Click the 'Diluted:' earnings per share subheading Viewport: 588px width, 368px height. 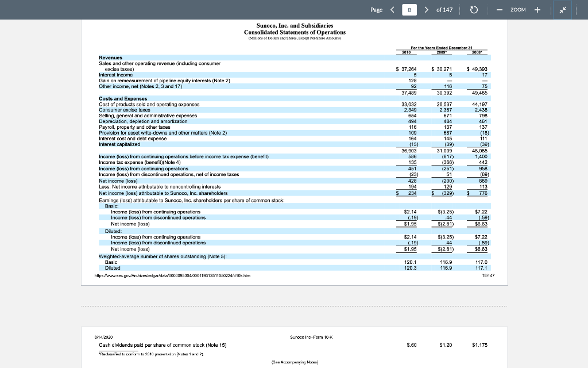coord(113,231)
